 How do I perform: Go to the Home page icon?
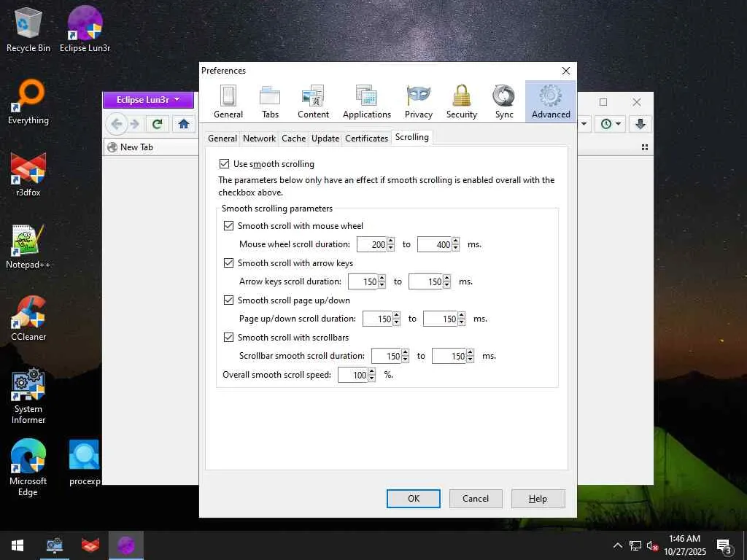pyautogui.click(x=184, y=124)
